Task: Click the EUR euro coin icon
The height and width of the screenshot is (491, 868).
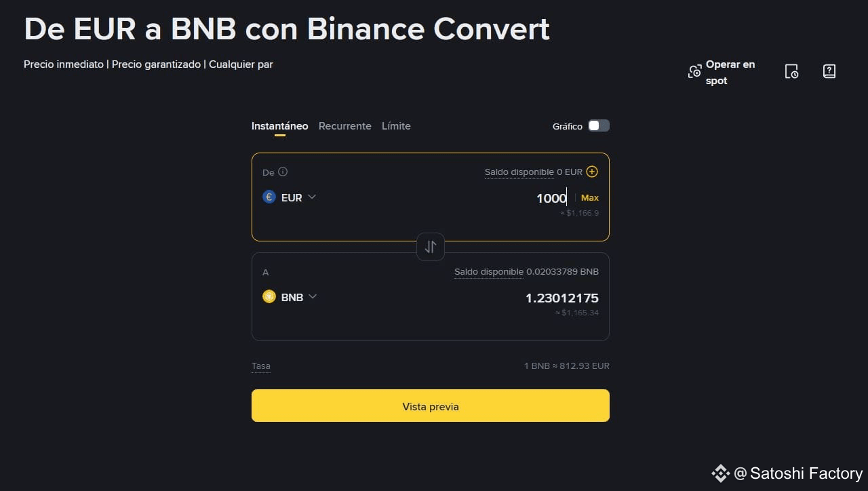Action: tap(269, 197)
